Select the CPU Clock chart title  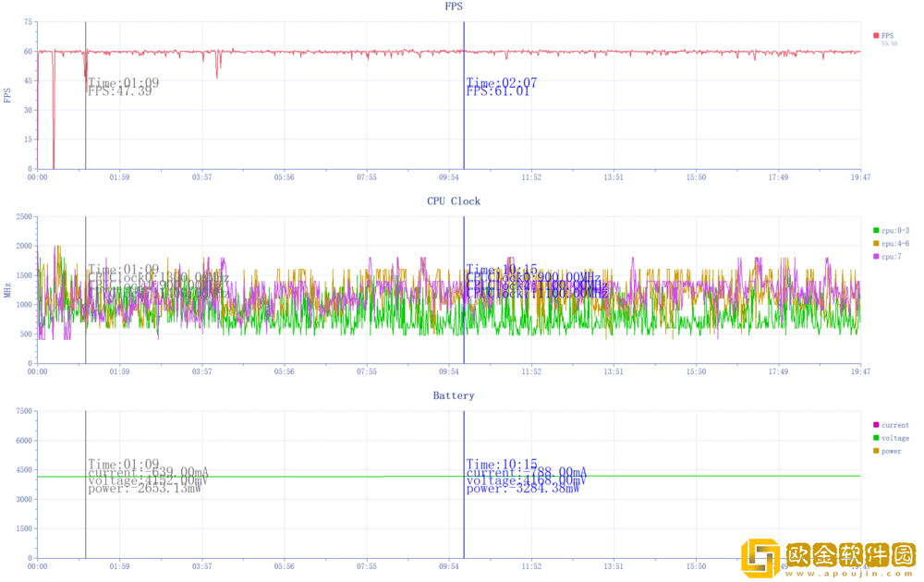click(454, 200)
